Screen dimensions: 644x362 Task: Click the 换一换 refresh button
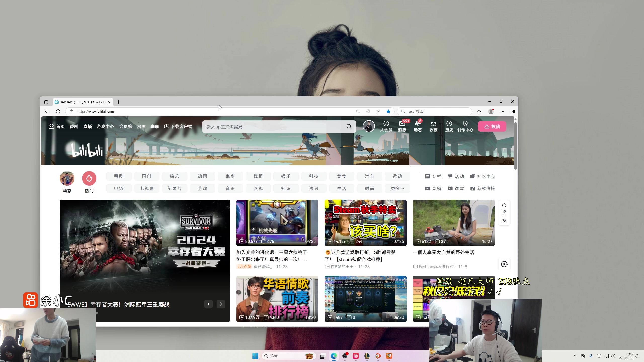coord(504,213)
